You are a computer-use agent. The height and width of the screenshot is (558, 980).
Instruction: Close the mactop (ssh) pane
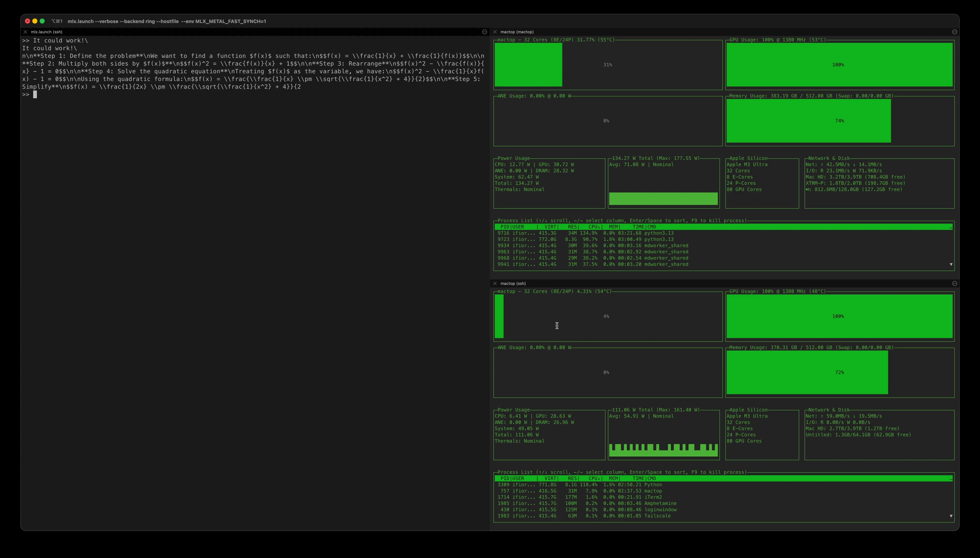pyautogui.click(x=495, y=284)
